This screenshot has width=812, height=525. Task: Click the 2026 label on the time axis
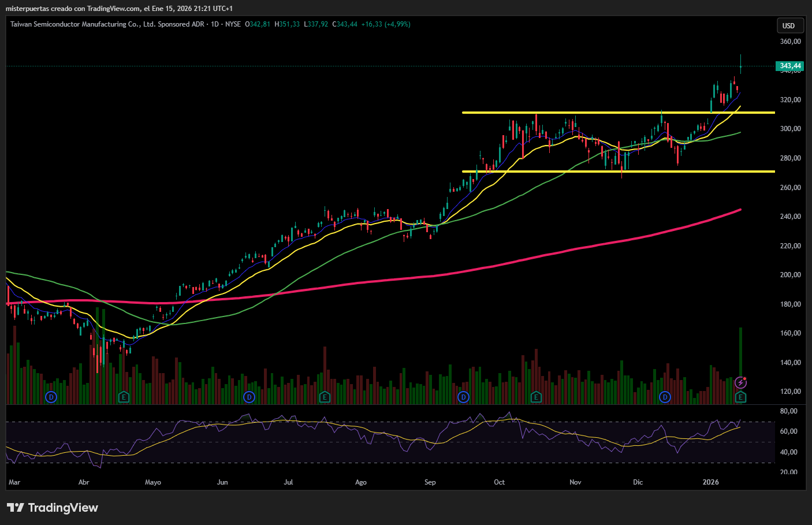711,482
